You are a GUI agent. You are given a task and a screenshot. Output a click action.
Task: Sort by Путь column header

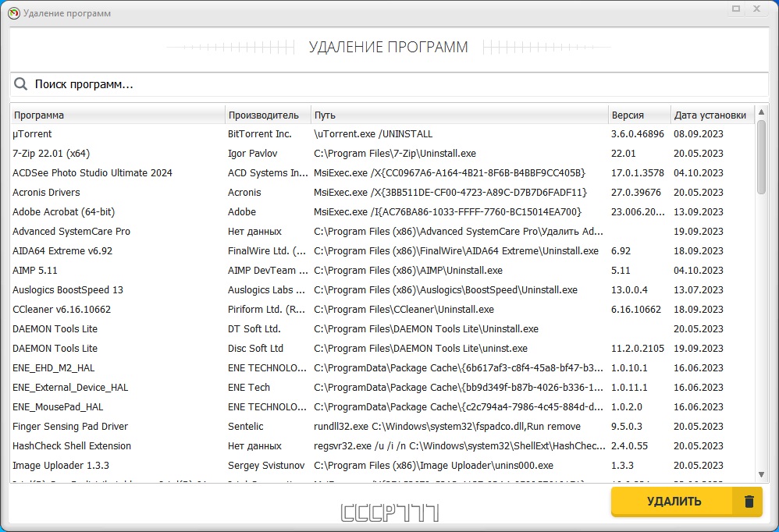(459, 115)
